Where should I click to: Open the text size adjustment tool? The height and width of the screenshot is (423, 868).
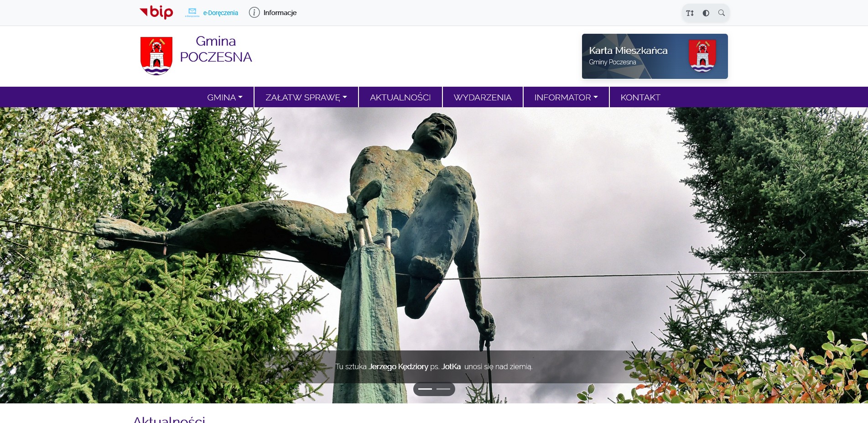[690, 13]
